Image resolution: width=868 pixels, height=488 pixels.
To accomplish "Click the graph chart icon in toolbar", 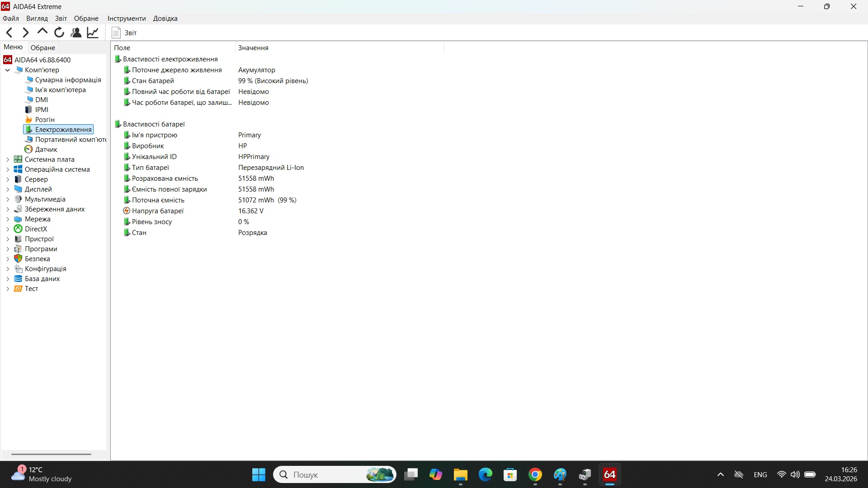I will 92,32.
